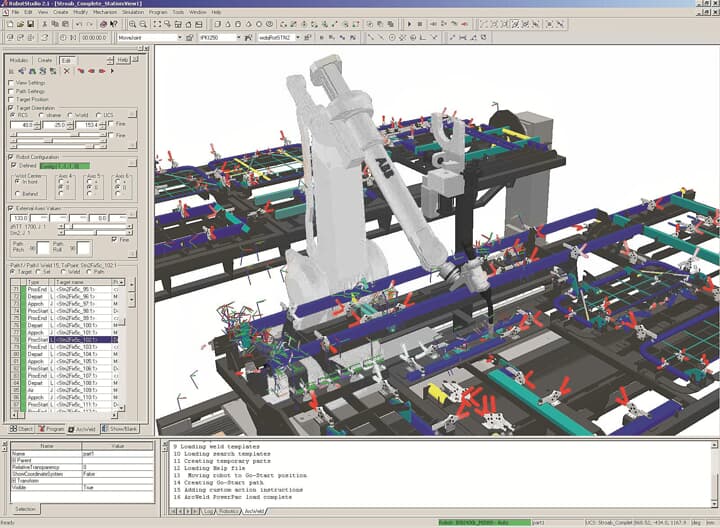Open the MoveJoint dropdown
Screen dimensions: 720x528
(178, 37)
